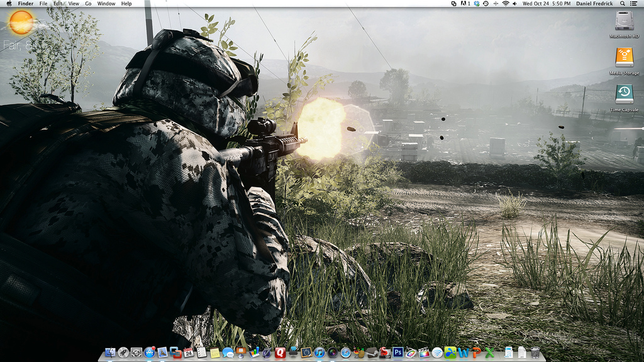The height and width of the screenshot is (362, 644).
Task: Open the Go menu
Action: pos(88,3)
